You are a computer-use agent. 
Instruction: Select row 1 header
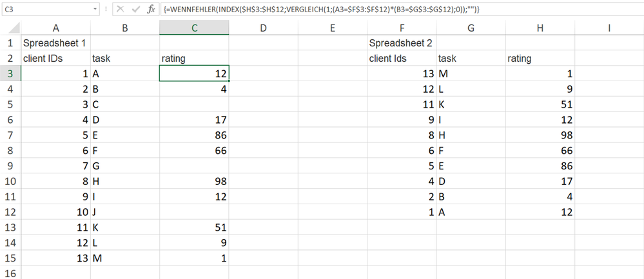pyautogui.click(x=10, y=43)
